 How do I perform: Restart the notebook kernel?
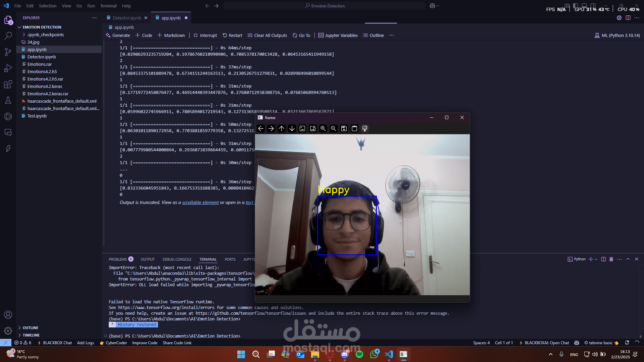[x=232, y=35]
